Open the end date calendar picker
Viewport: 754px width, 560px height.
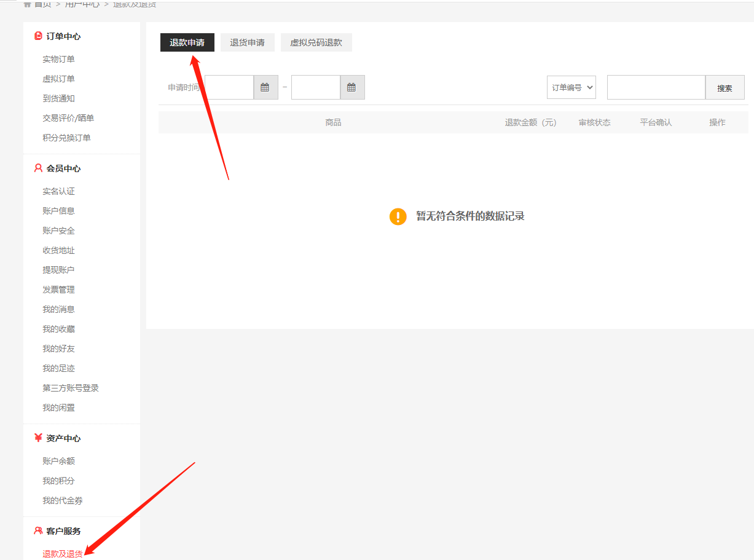pos(352,87)
